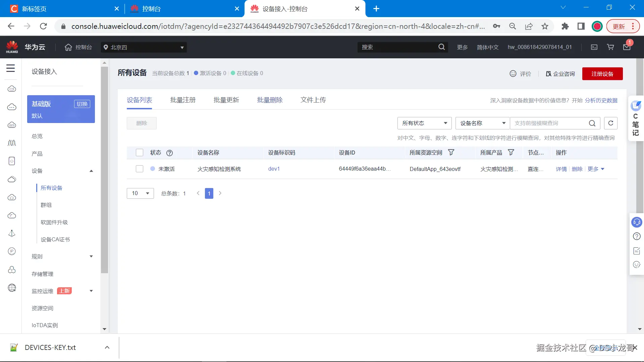Open the hamburger menu in the sidebar
Viewport: 644px width, 362px height.
[x=11, y=68]
